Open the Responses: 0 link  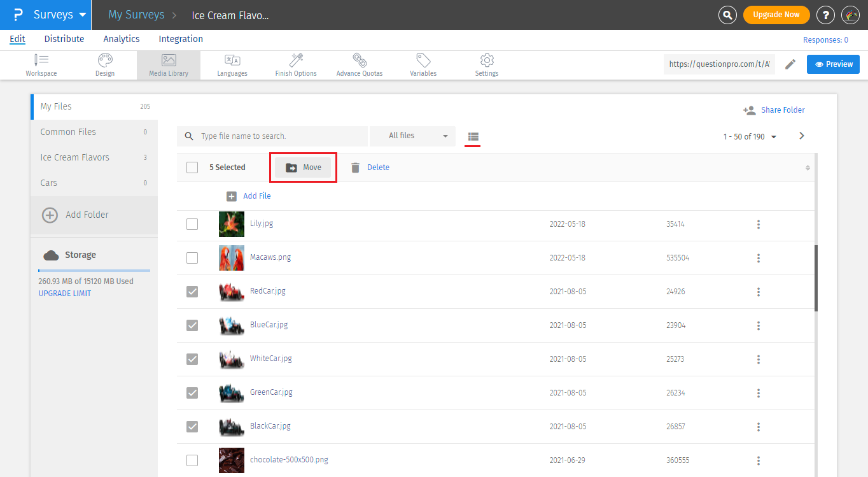[x=825, y=40]
